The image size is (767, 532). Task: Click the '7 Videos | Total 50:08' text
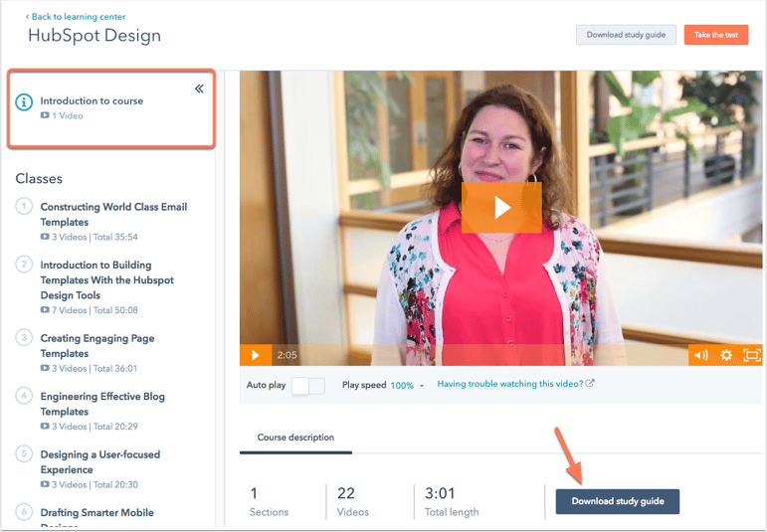(95, 310)
